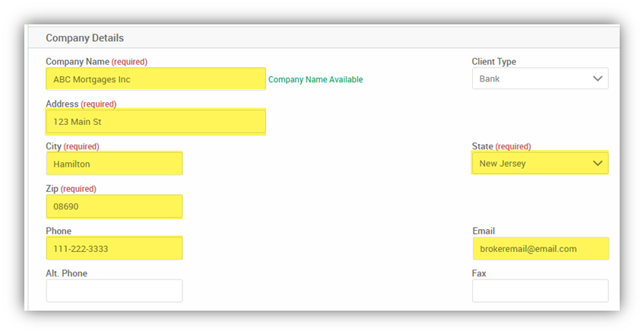Image resolution: width=644 pixels, height=335 pixels.
Task: Click the 'Client Type' label text
Action: 494,62
